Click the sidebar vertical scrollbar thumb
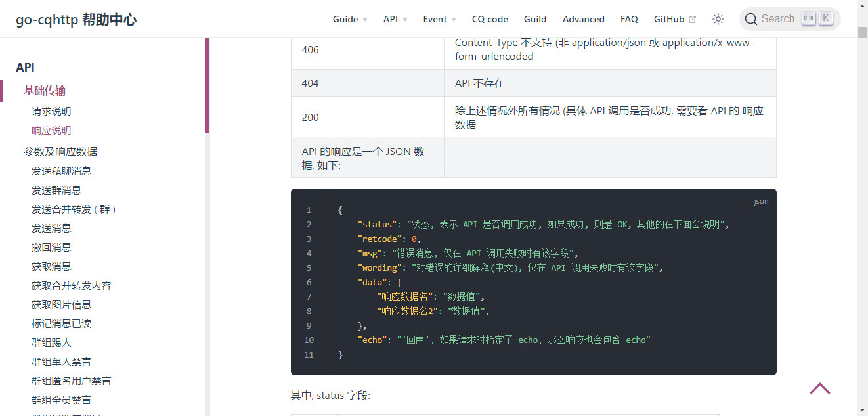Image resolution: width=868 pixels, height=416 pixels. tap(207, 85)
